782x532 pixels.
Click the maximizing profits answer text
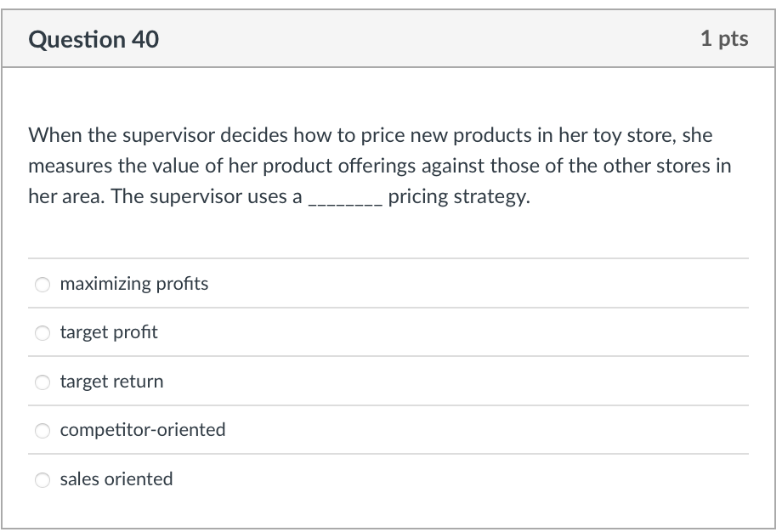(134, 284)
